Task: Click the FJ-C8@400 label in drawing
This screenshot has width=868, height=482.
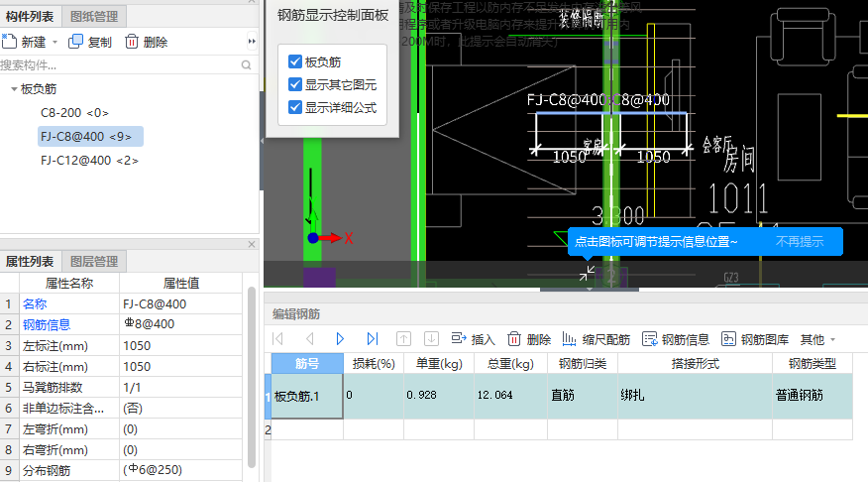Action: [x=597, y=100]
